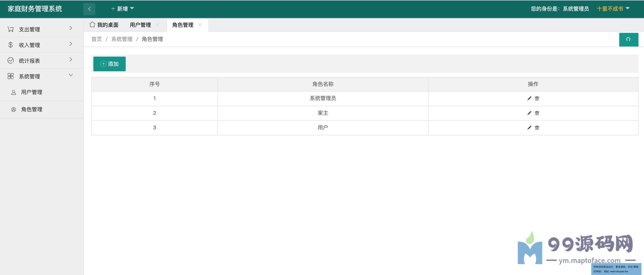The image size is (644, 275).
Task: Click the refresh icon at top right
Action: [629, 39]
